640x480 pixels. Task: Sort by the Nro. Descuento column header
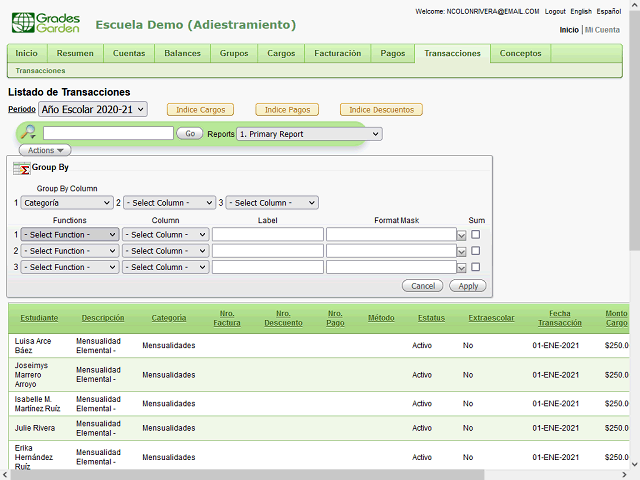point(283,318)
